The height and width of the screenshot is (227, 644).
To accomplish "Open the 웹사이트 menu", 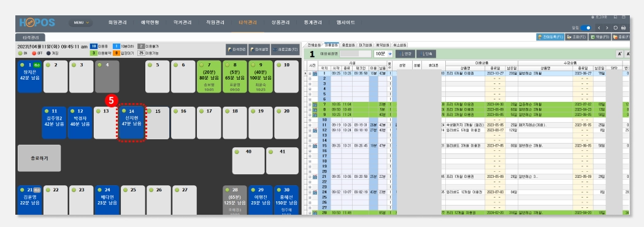I will (345, 23).
